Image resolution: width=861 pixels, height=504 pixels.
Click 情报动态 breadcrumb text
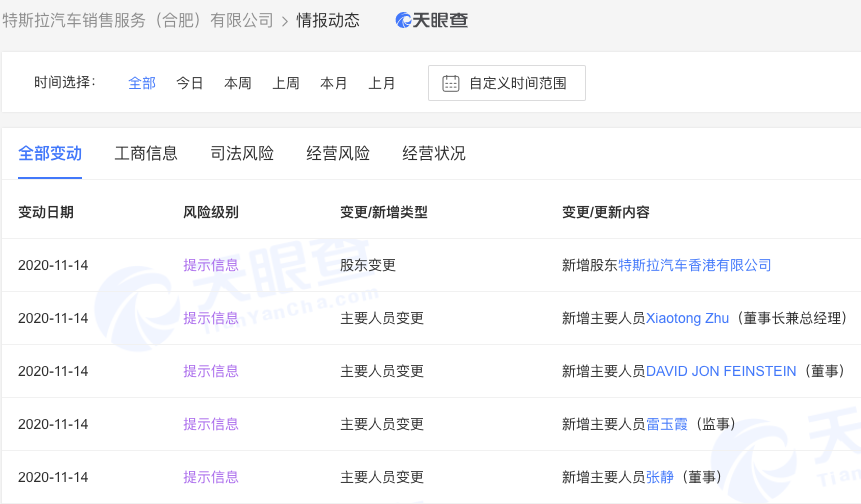point(328,20)
